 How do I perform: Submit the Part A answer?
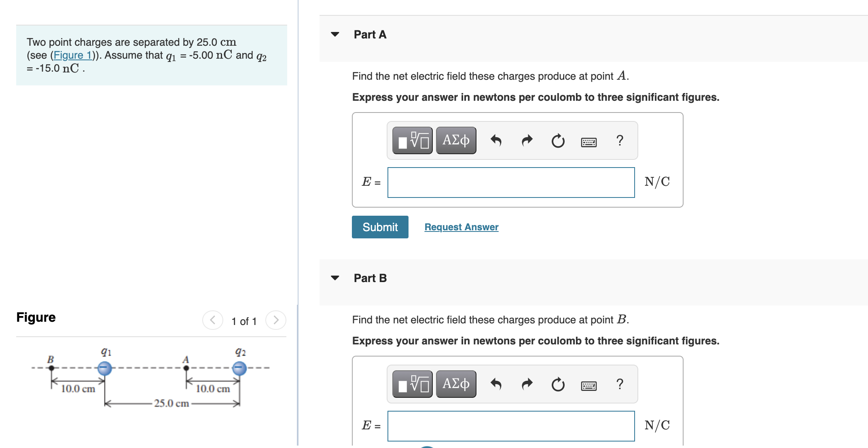point(380,227)
